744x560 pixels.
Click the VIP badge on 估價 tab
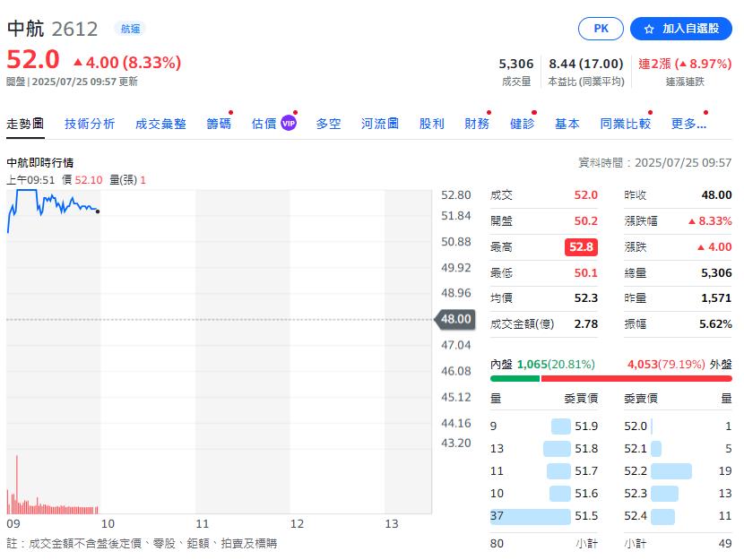click(x=289, y=124)
